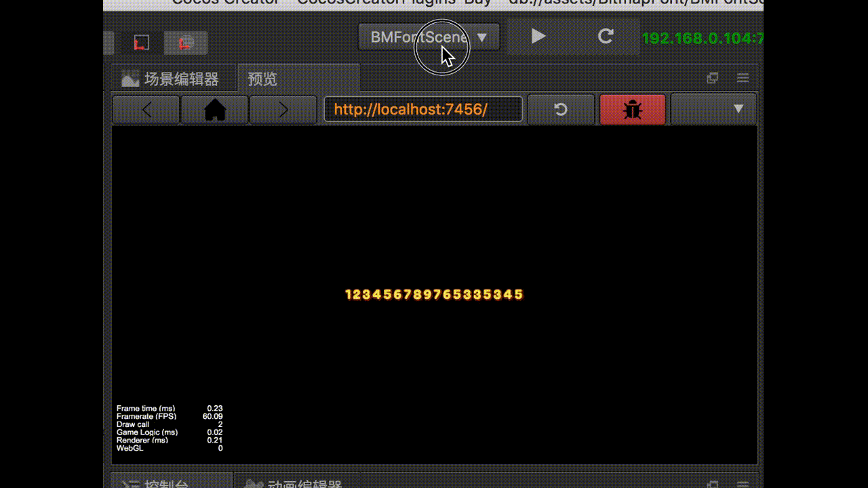Click the refresh preview toolbar icon
Image resolution: width=868 pixels, height=488 pixels.
point(606,37)
